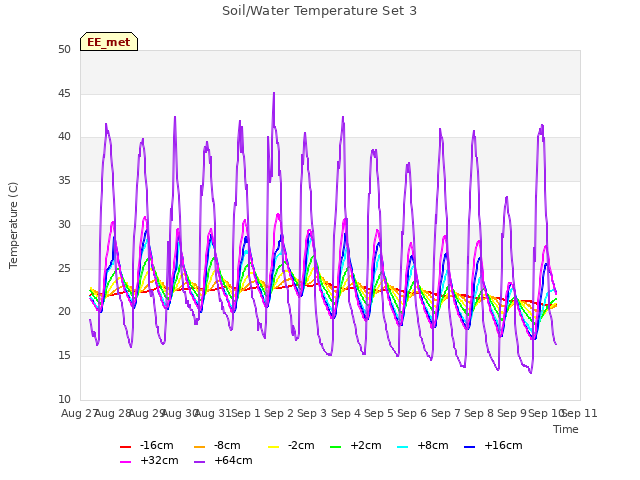Click the -8cm legend label
This screenshot has width=640, height=480.
tap(227, 445)
